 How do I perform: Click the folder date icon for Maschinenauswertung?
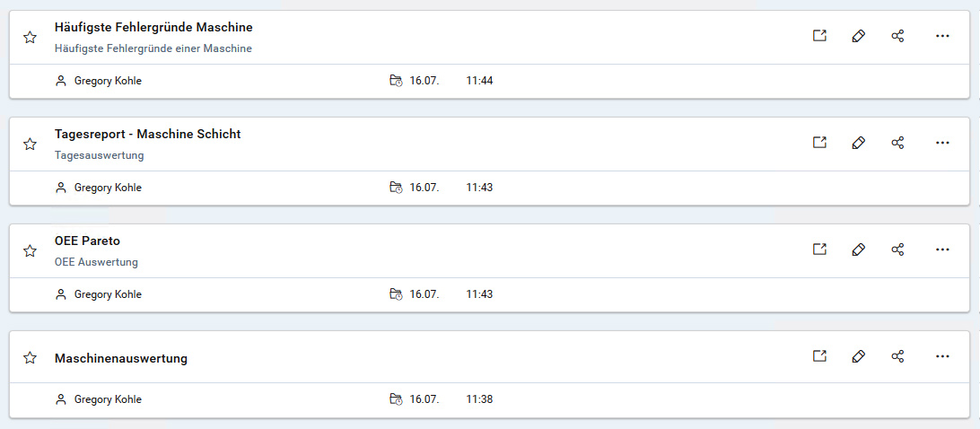[x=396, y=399]
